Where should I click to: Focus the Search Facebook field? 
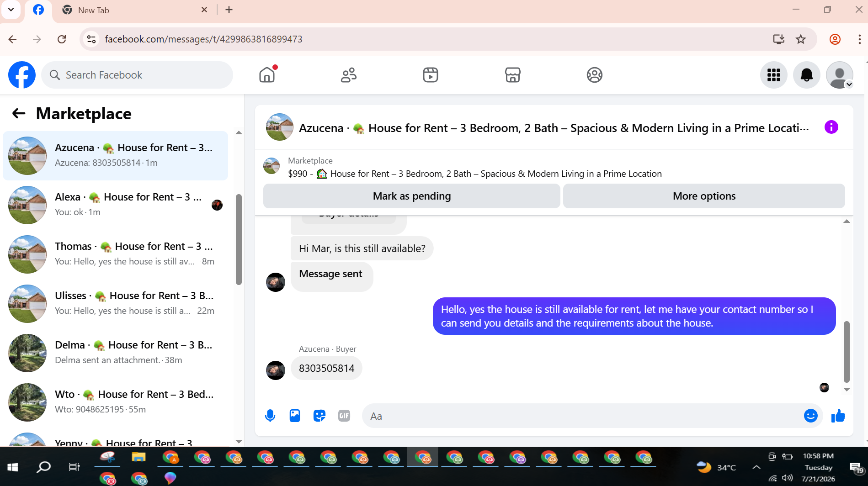(x=137, y=75)
